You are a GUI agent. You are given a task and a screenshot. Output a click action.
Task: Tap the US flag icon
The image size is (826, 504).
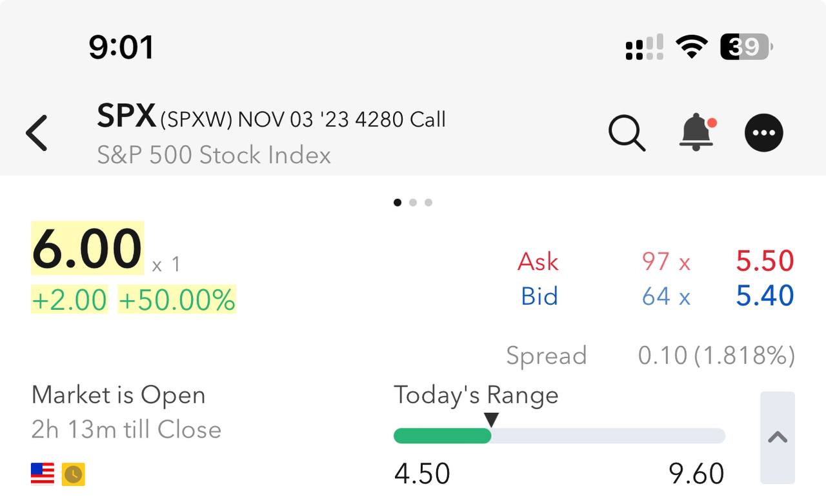click(43, 474)
